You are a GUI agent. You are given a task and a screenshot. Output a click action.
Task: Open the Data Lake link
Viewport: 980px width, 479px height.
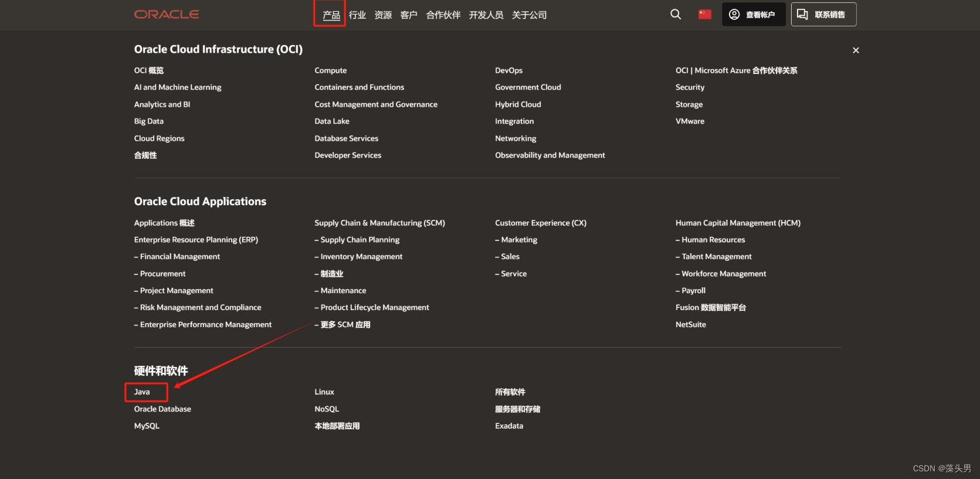(x=332, y=121)
